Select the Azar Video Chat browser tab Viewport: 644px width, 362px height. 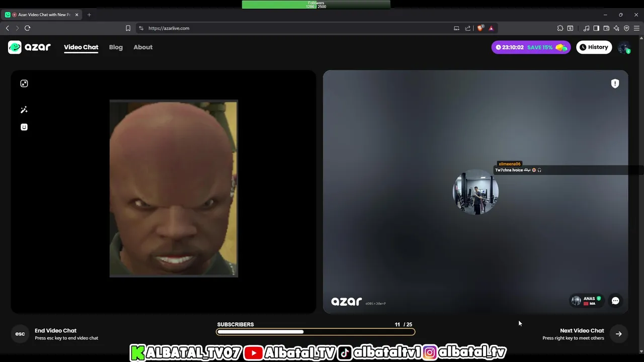[x=42, y=15]
